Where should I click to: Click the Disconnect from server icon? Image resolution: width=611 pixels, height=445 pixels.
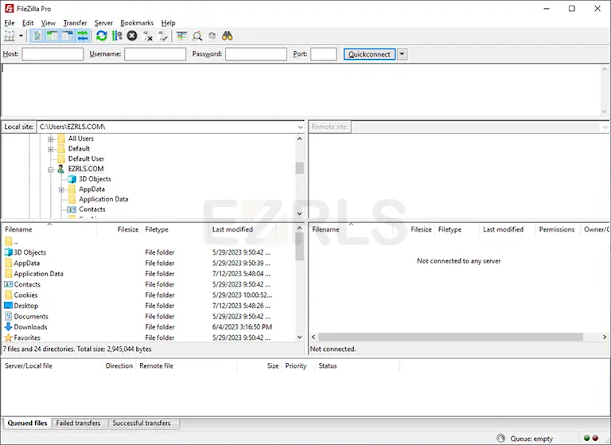[x=148, y=36]
